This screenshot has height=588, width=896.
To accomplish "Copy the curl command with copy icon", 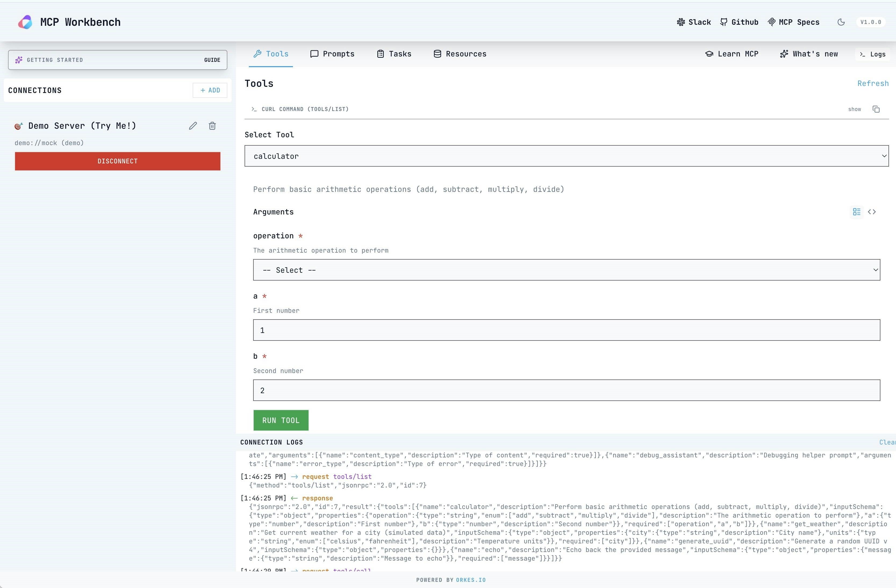I will coord(876,109).
